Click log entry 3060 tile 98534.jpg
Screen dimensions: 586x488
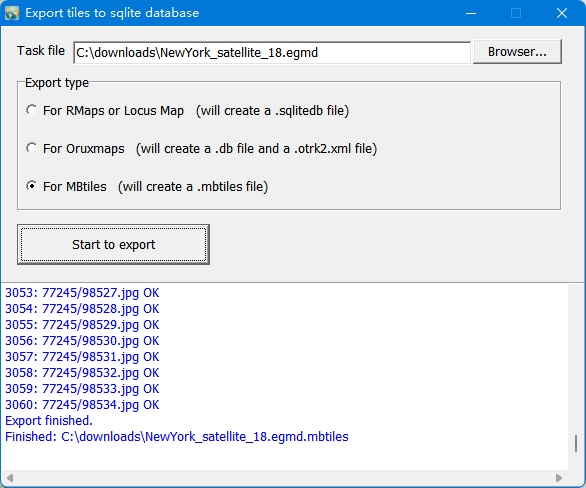coord(82,405)
